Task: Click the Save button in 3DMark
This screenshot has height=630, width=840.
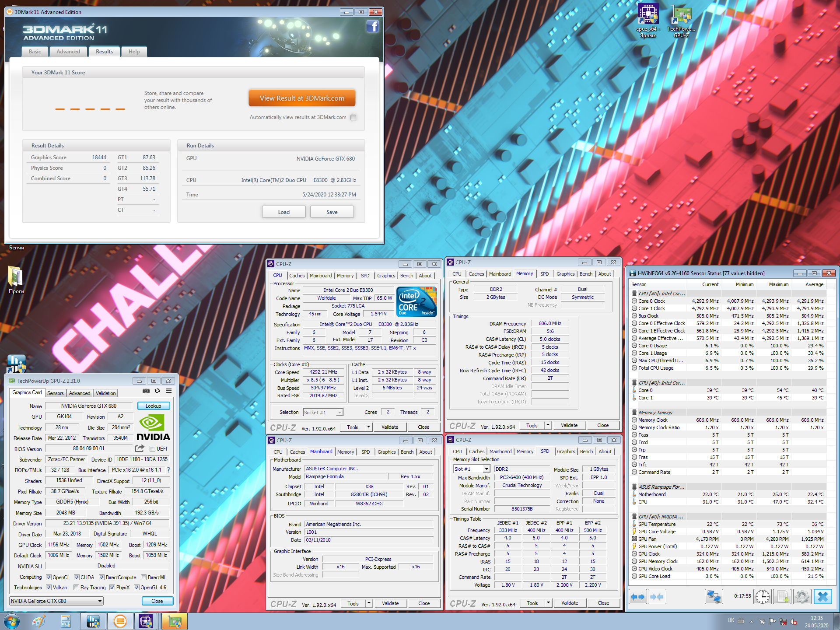Action: [x=332, y=212]
